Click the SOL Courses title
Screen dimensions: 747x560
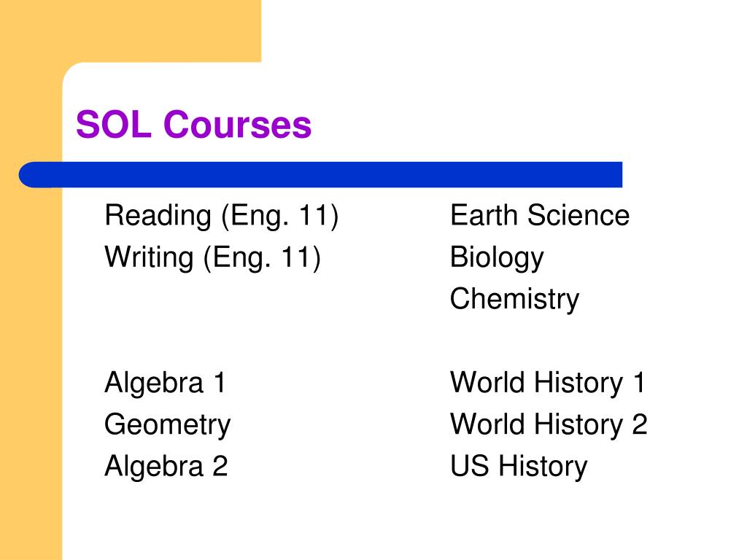click(193, 125)
